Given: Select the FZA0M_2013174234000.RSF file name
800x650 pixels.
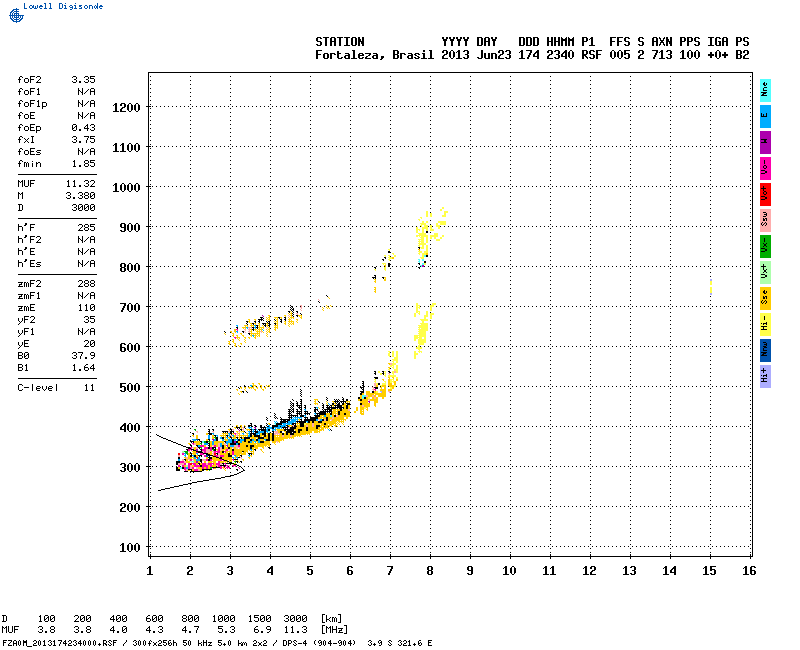Looking at the screenshot, I should tap(60, 643).
